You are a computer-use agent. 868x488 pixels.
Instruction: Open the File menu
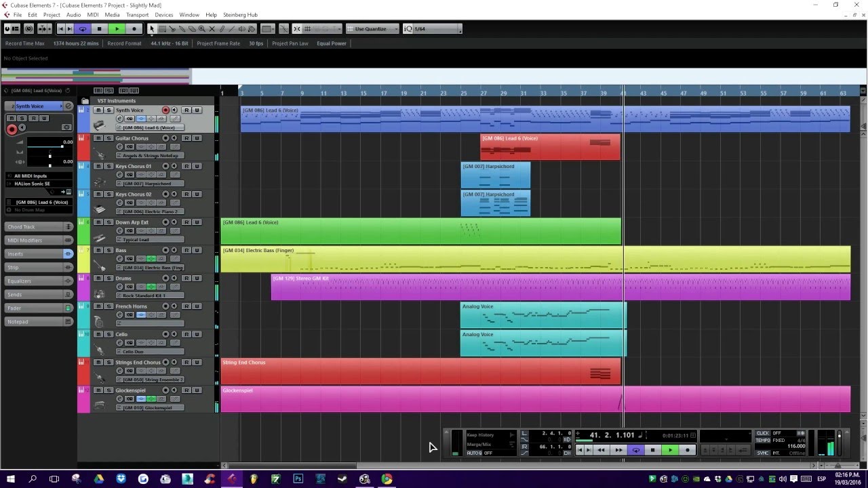17,15
